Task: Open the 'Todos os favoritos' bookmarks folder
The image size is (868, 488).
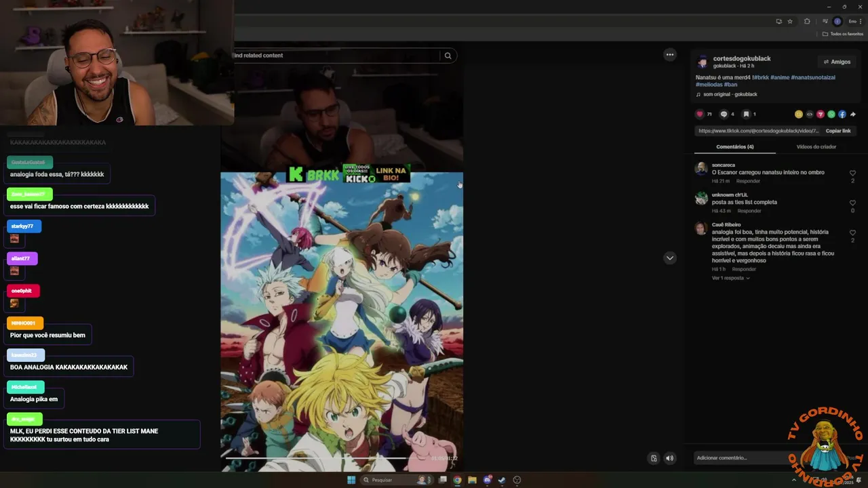Action: [x=843, y=34]
